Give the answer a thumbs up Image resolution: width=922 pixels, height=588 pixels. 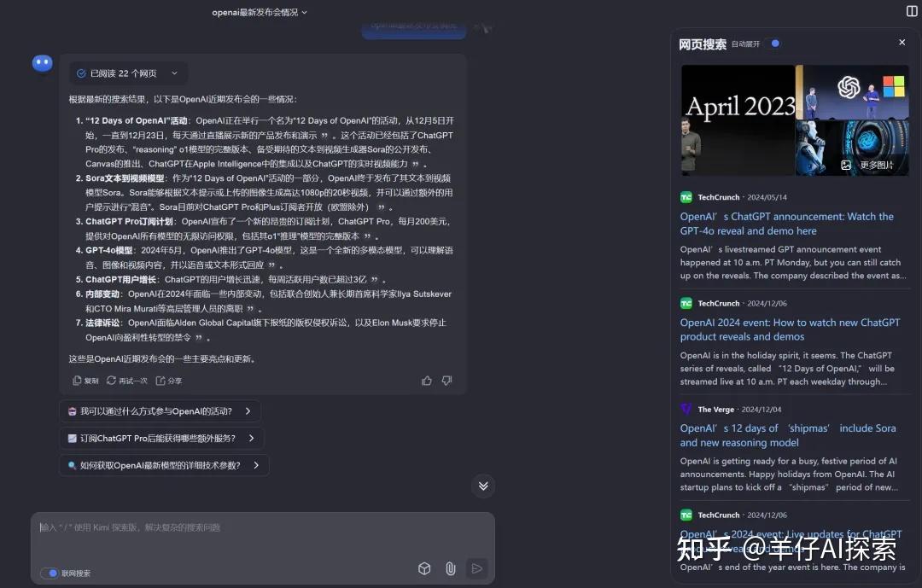click(426, 381)
